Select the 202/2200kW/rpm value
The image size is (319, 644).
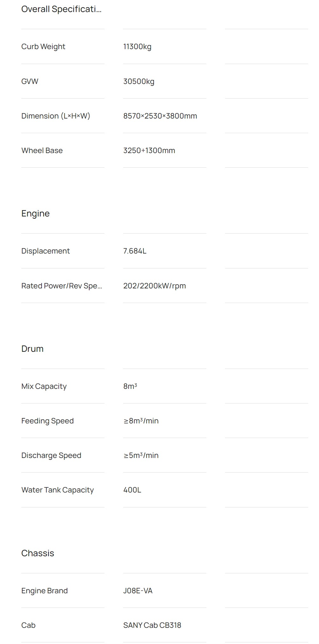pos(155,286)
